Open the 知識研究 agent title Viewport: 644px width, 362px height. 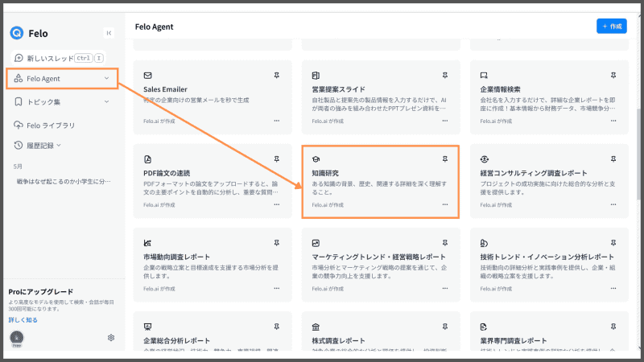(x=325, y=173)
